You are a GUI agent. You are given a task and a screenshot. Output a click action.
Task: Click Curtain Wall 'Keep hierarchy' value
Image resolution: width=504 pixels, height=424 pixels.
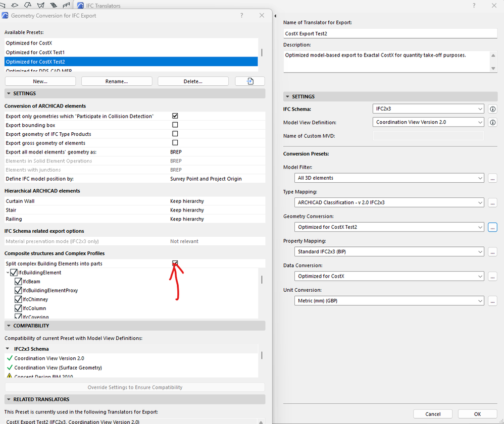[x=187, y=201]
